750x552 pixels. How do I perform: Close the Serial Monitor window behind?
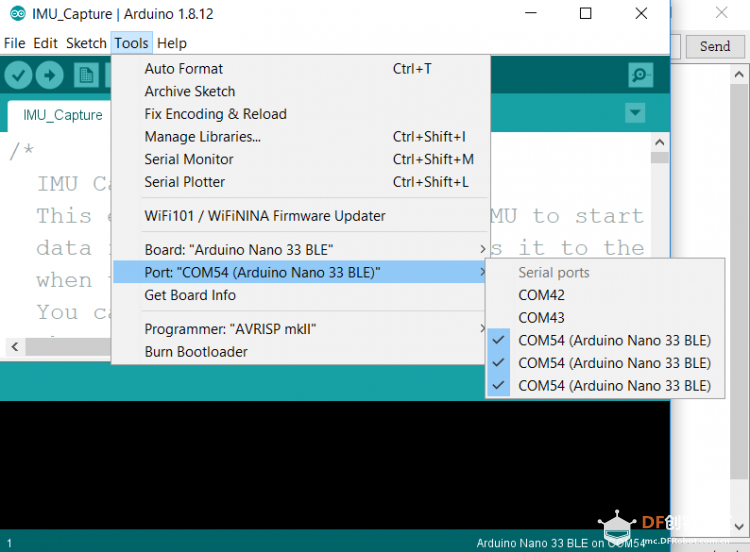pos(721,12)
